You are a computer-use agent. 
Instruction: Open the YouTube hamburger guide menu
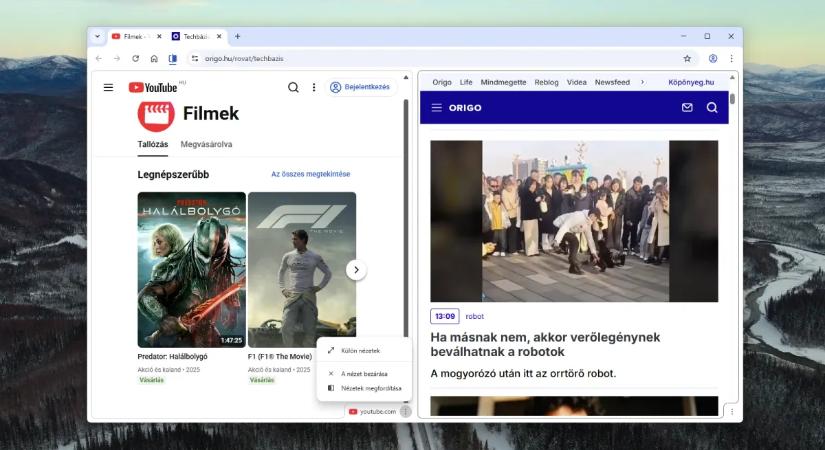108,87
